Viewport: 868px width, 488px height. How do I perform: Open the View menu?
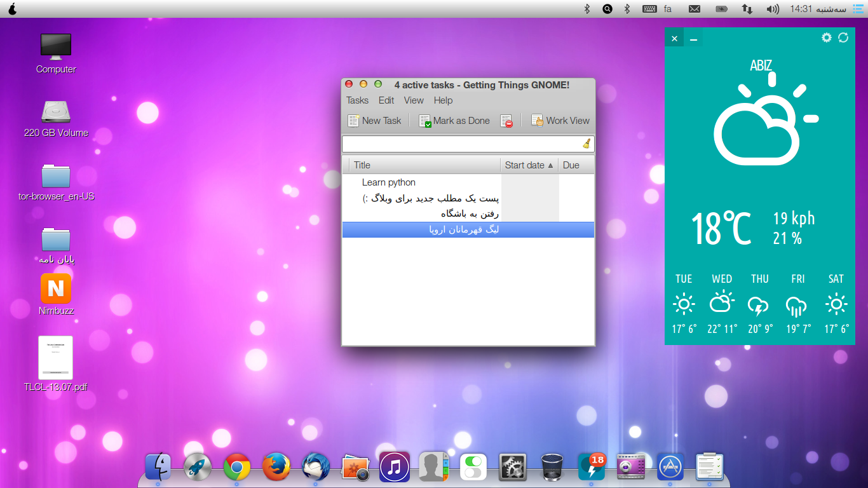pyautogui.click(x=414, y=100)
